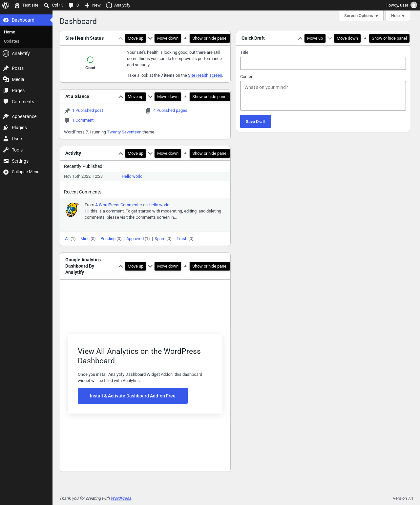
Task: Open Analytify from the admin bar
Action: pos(118,5)
